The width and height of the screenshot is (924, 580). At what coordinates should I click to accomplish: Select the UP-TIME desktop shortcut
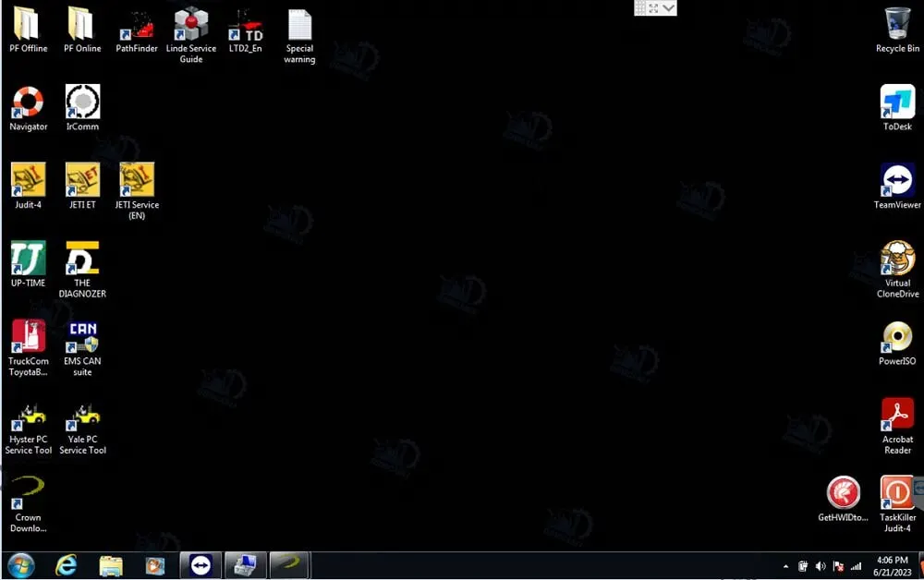[x=28, y=260]
